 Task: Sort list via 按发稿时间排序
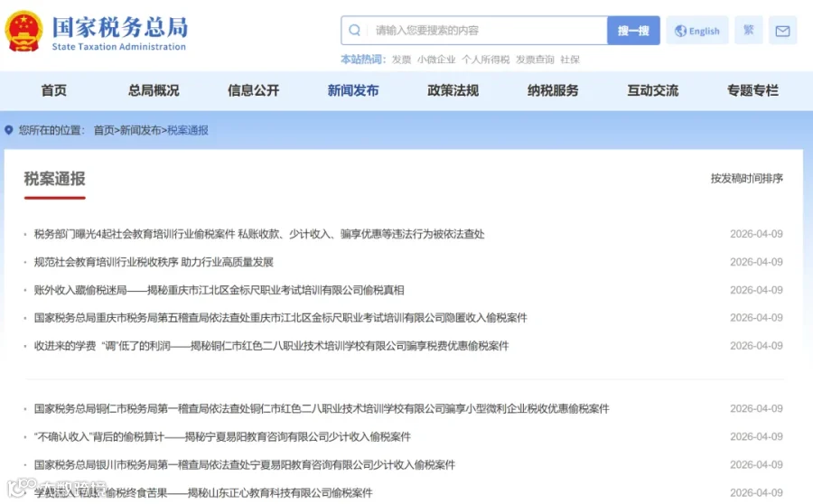pyautogui.click(x=747, y=178)
